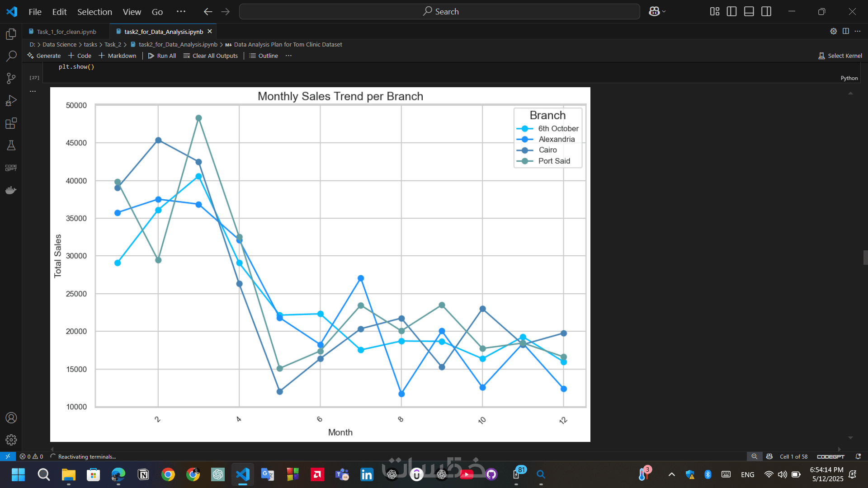The width and height of the screenshot is (868, 488).
Task: Click the Search activity bar icon
Action: (11, 56)
